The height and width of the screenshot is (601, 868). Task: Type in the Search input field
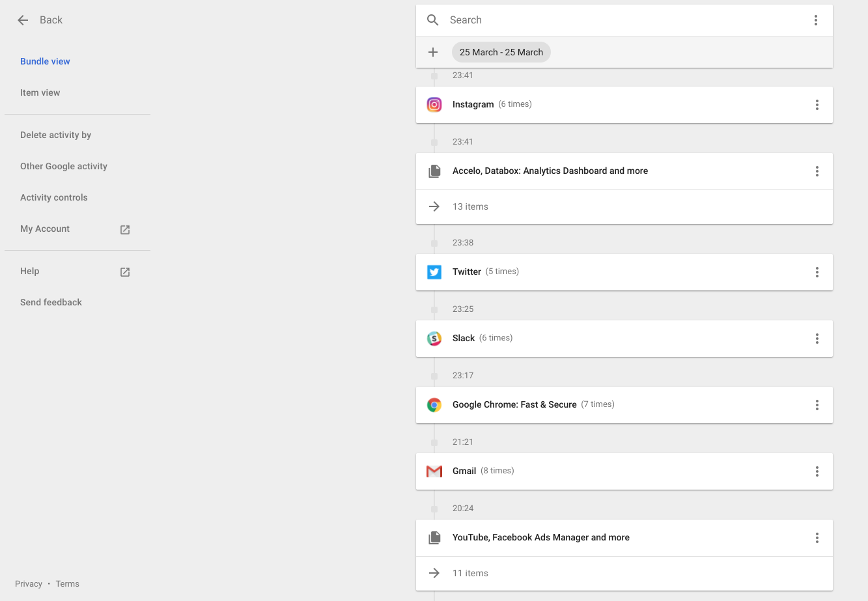(x=619, y=20)
